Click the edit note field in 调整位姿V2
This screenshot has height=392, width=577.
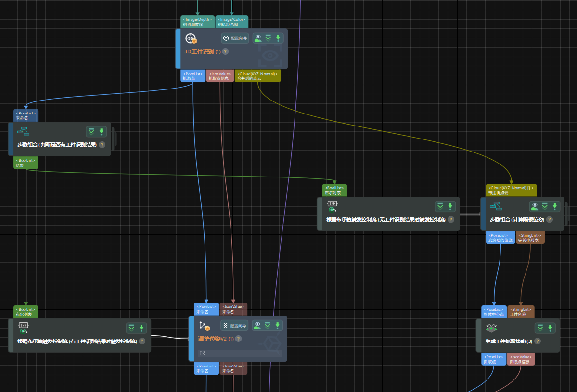240,354
